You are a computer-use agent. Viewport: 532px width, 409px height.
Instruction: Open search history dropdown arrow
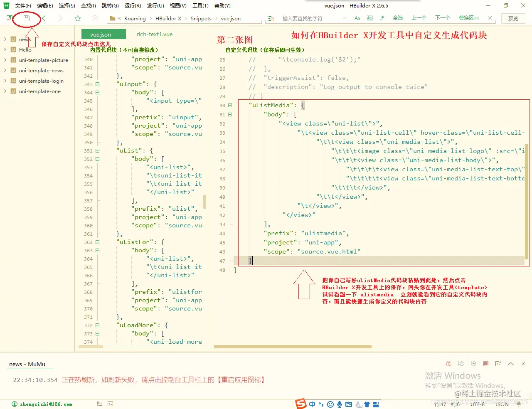pyautogui.click(x=344, y=18)
